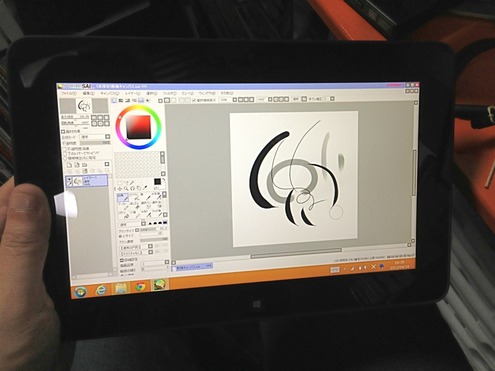This screenshot has width=495, height=371.
Task: Enable Clipping Group checkbox
Action: tap(65, 153)
